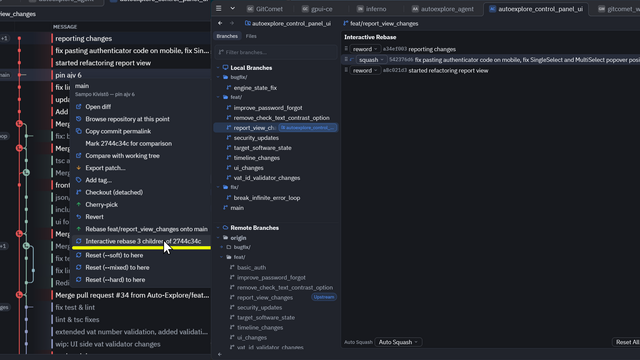Image resolution: width=640 pixels, height=360 pixels.
Task: Select the remove_check_text_contrast_option local branch
Action: [x=281, y=118]
